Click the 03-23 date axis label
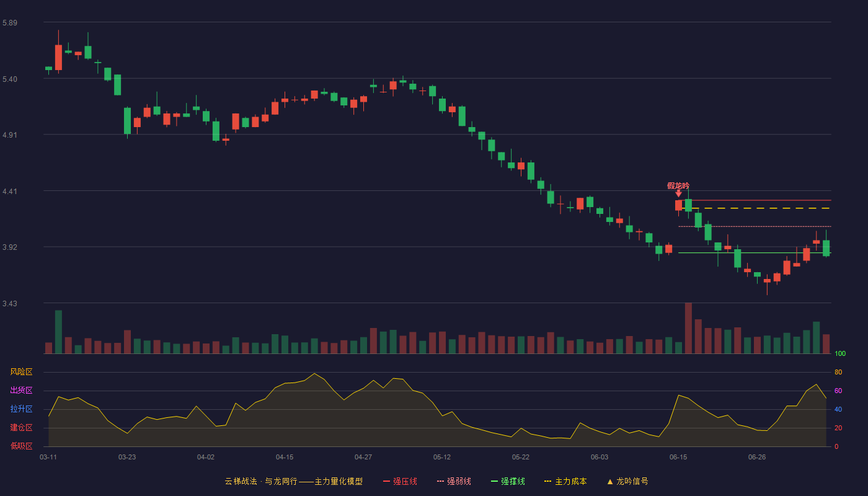The height and width of the screenshot is (496, 868). pos(127,457)
